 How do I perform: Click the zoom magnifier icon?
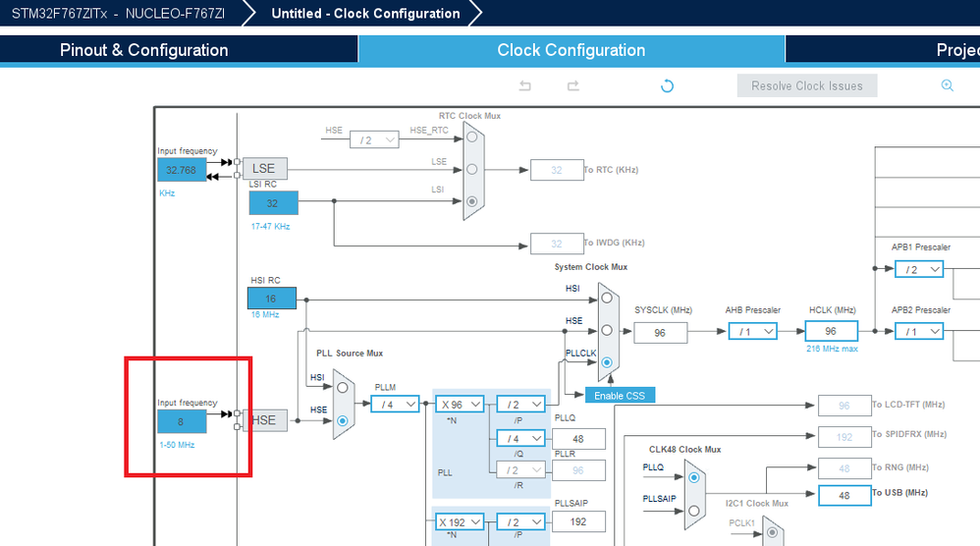(948, 85)
